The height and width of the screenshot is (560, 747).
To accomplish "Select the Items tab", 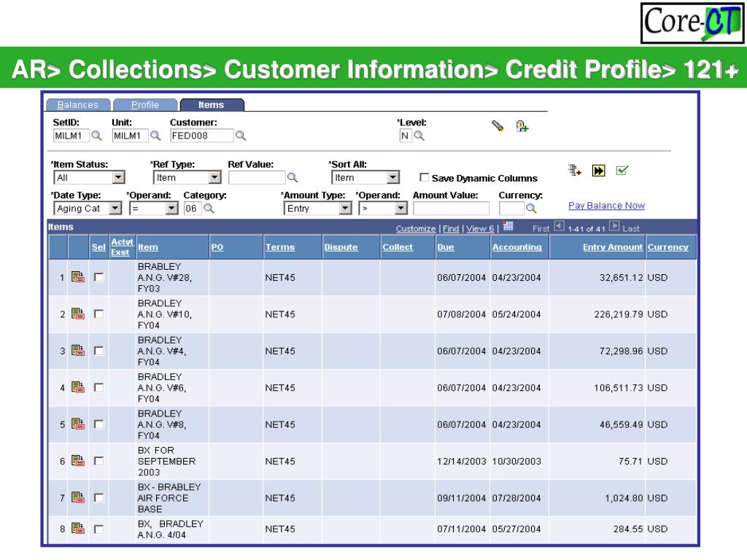I will 211,105.
